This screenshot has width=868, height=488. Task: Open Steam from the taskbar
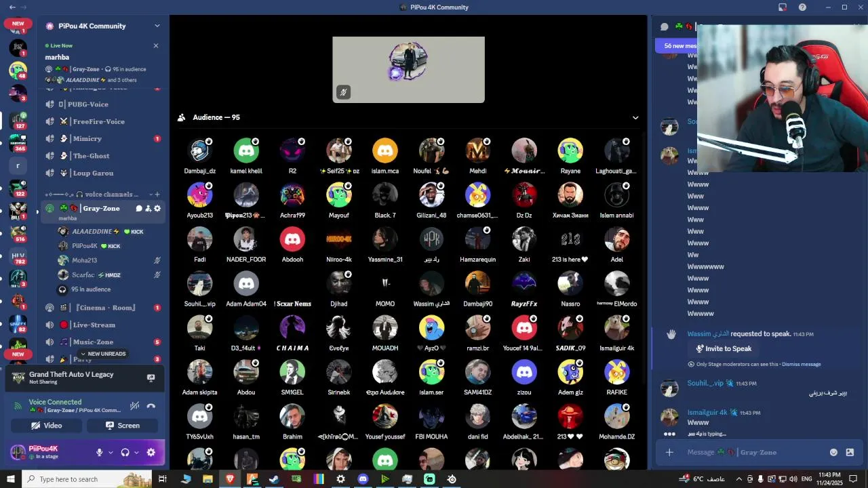(274, 479)
